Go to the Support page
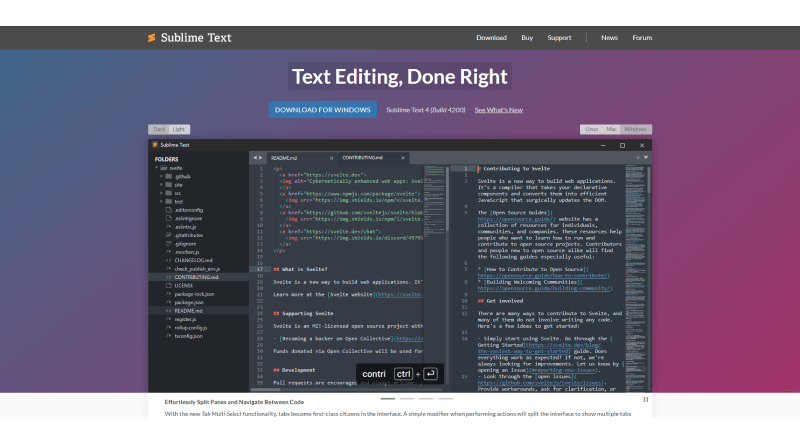Screen dimensions: 800x445 point(559,38)
